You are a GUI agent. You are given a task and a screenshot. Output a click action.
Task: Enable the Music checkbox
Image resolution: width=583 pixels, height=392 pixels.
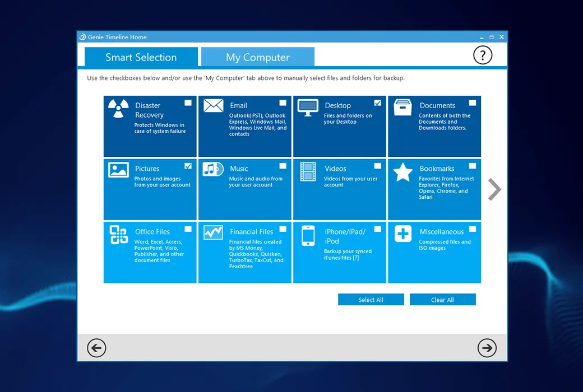click(x=283, y=166)
